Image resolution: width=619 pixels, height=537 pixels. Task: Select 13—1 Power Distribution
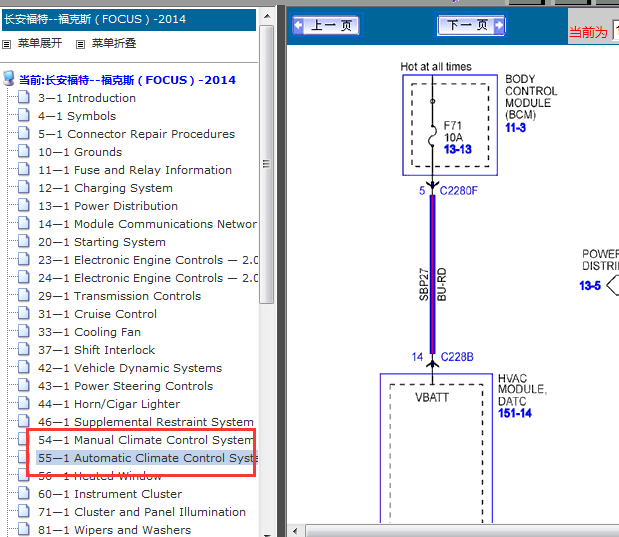(x=108, y=206)
